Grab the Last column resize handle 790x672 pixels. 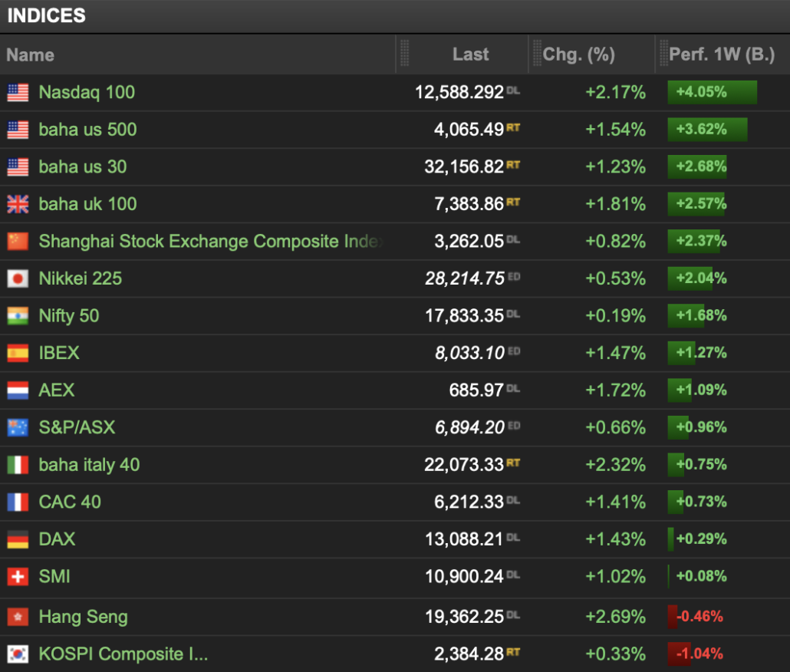coord(404,54)
